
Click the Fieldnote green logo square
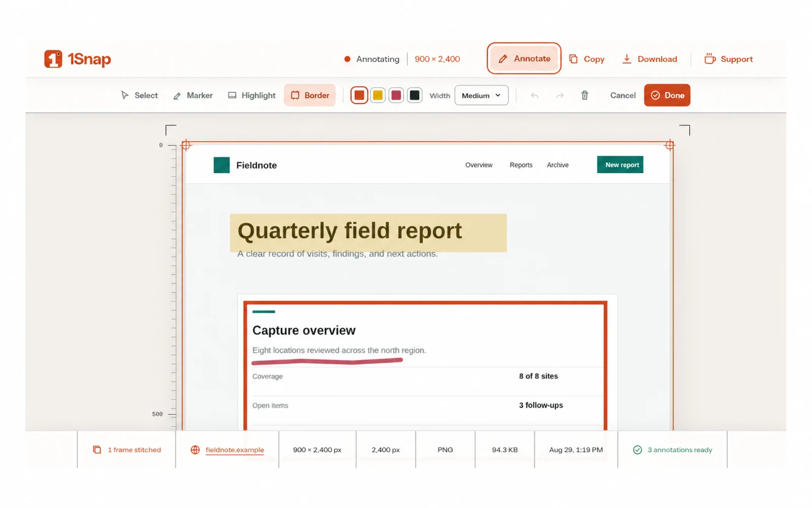tap(222, 165)
